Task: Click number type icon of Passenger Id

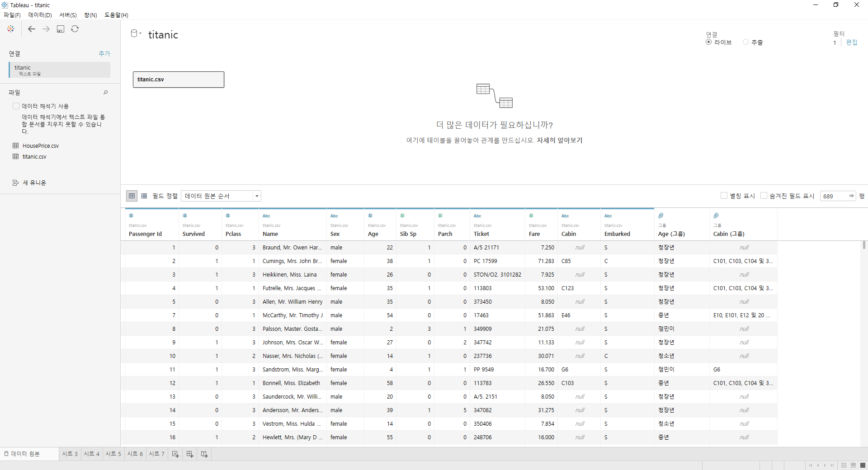Action: [x=131, y=216]
